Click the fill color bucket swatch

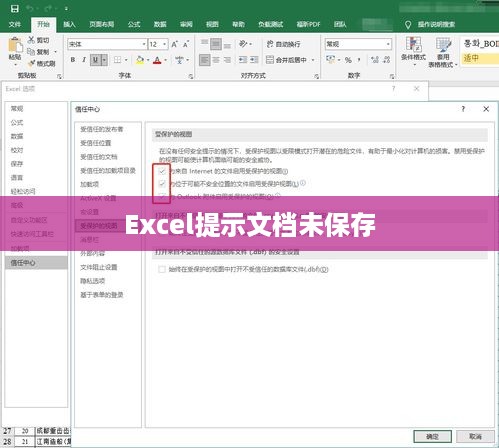[x=140, y=60]
